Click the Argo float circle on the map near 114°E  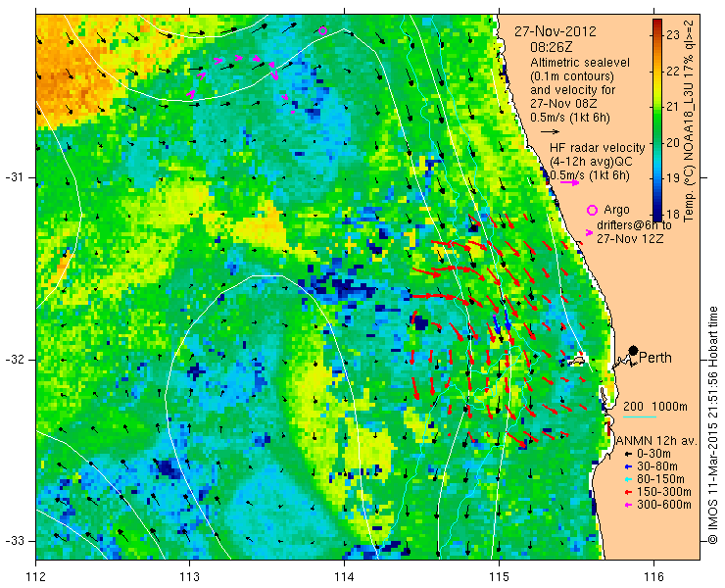pos(322,31)
